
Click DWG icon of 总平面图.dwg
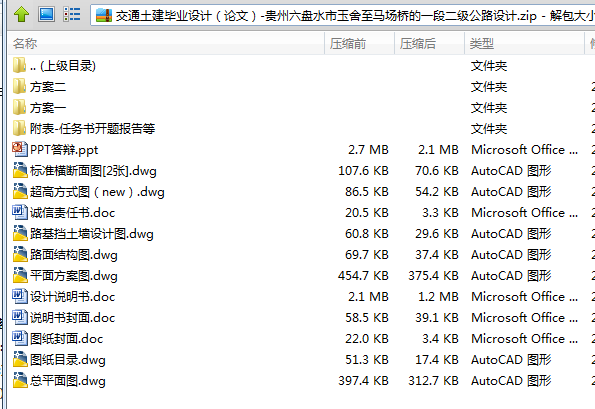coord(20,380)
